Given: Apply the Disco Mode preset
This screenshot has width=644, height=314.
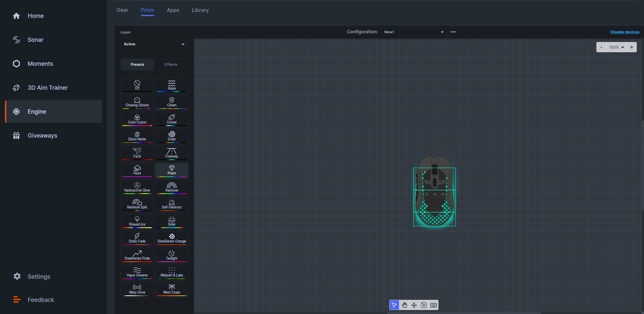Looking at the screenshot, I should tap(137, 136).
